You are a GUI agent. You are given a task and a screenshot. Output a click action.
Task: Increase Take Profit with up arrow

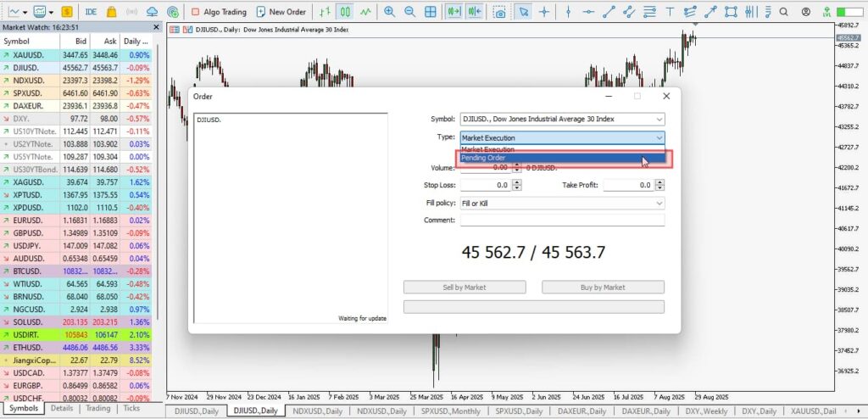pyautogui.click(x=659, y=182)
